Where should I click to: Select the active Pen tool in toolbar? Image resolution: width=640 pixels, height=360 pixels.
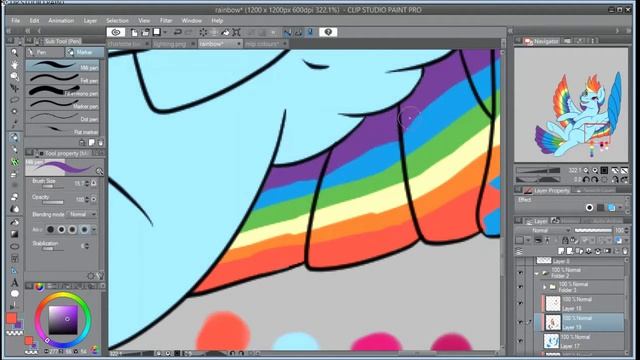pos(14,138)
